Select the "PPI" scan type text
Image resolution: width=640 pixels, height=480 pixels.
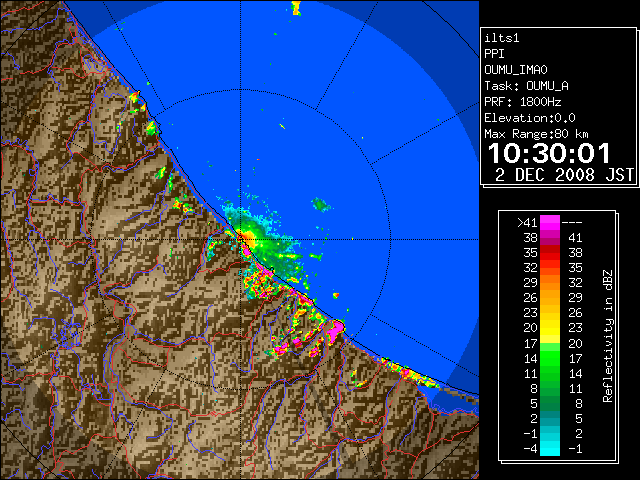tap(494, 54)
